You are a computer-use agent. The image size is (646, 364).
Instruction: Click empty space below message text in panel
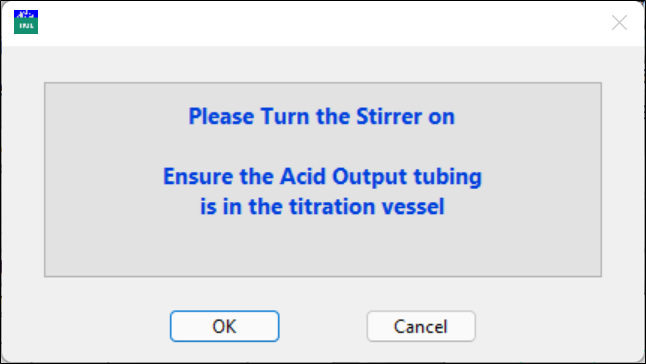pyautogui.click(x=323, y=247)
